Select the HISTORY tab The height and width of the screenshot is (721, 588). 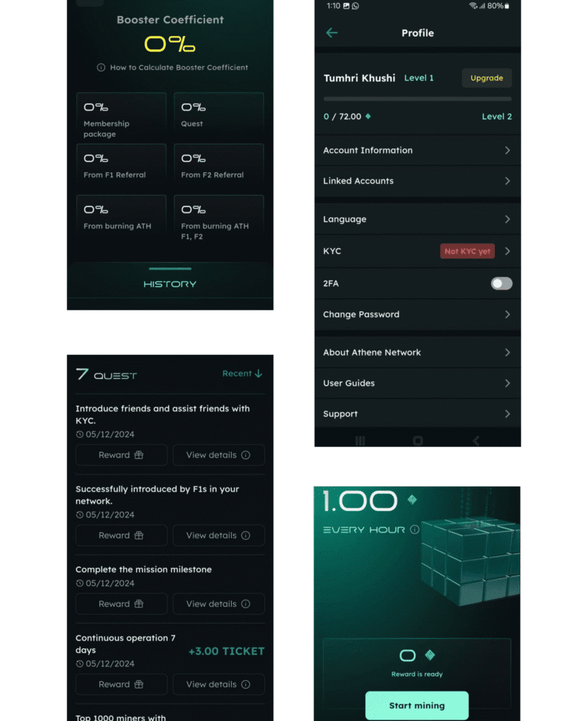tap(169, 282)
